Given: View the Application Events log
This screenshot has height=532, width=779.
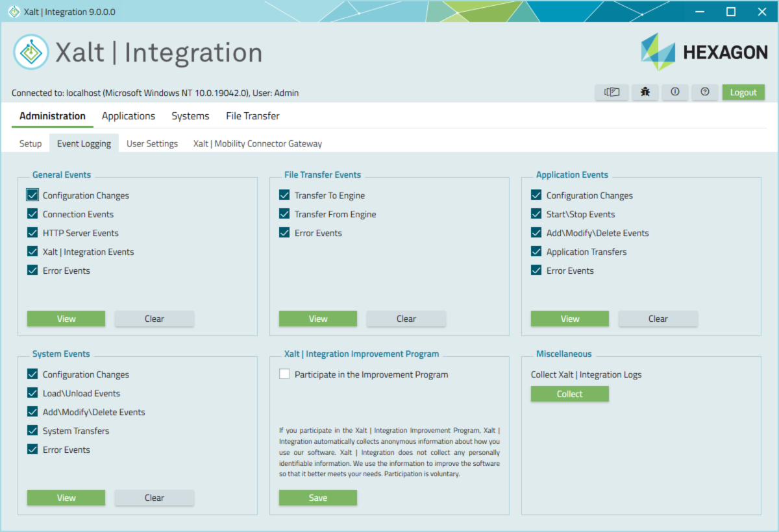Looking at the screenshot, I should click(570, 319).
